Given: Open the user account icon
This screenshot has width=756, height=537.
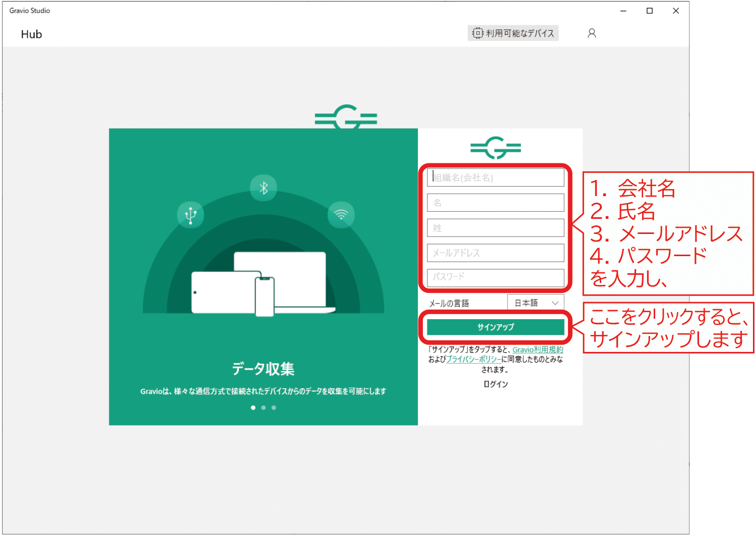Looking at the screenshot, I should coord(592,33).
